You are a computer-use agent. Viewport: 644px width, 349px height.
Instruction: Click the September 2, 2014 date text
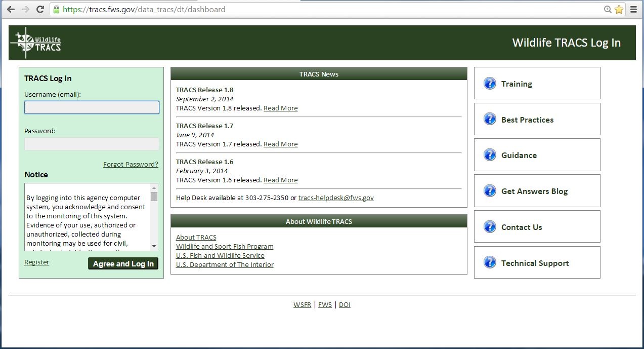coord(204,99)
